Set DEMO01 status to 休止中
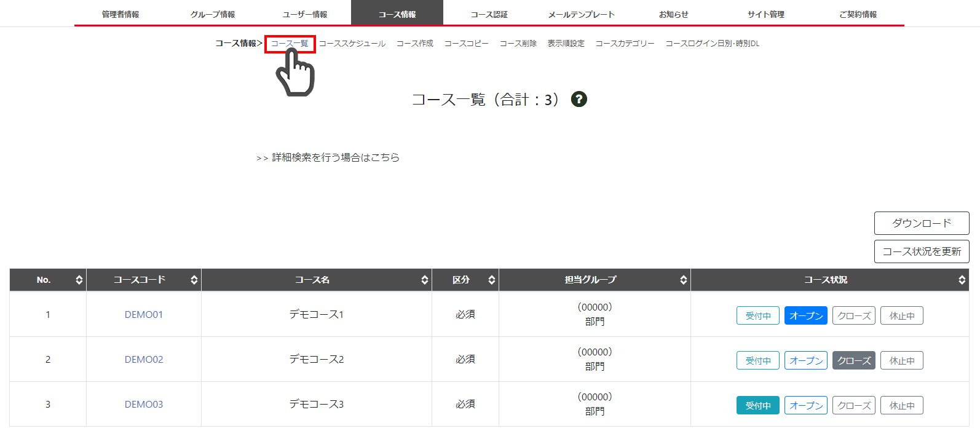The height and width of the screenshot is (439, 980). 902,315
